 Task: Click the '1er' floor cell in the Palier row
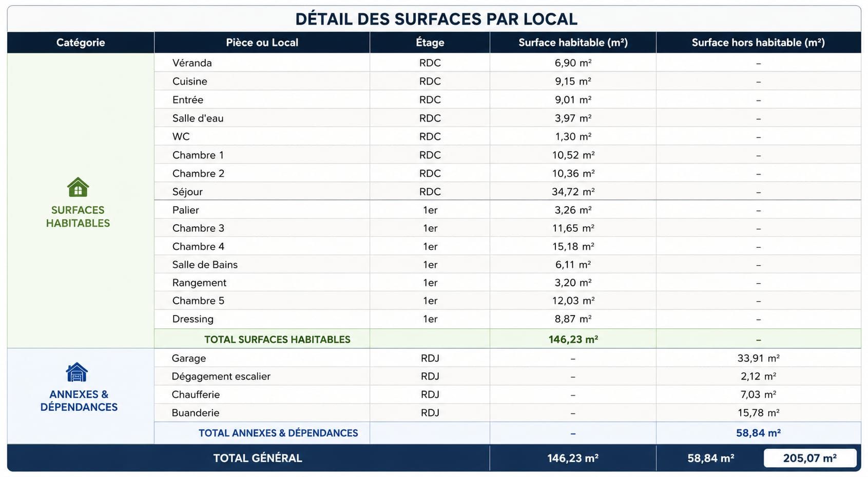click(x=430, y=210)
